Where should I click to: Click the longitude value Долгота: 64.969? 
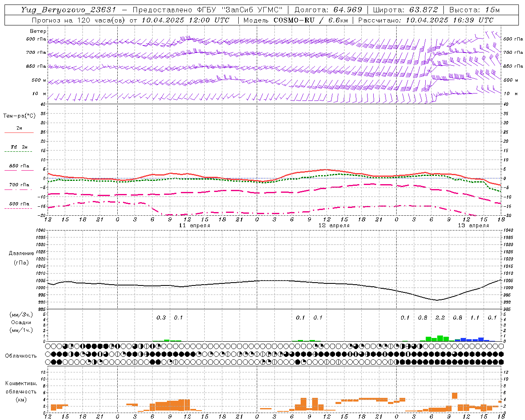pyautogui.click(x=328, y=10)
